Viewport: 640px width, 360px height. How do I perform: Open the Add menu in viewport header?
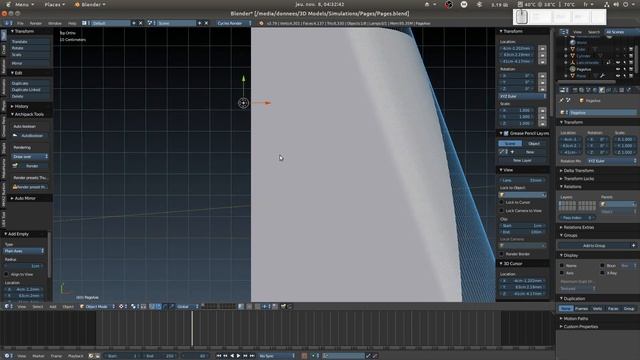(53, 306)
